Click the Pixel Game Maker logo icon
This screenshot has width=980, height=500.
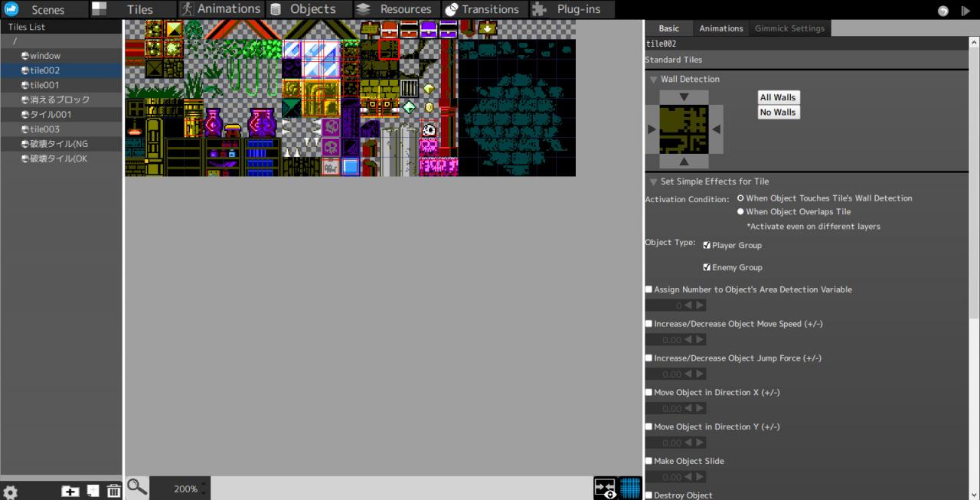point(11,9)
